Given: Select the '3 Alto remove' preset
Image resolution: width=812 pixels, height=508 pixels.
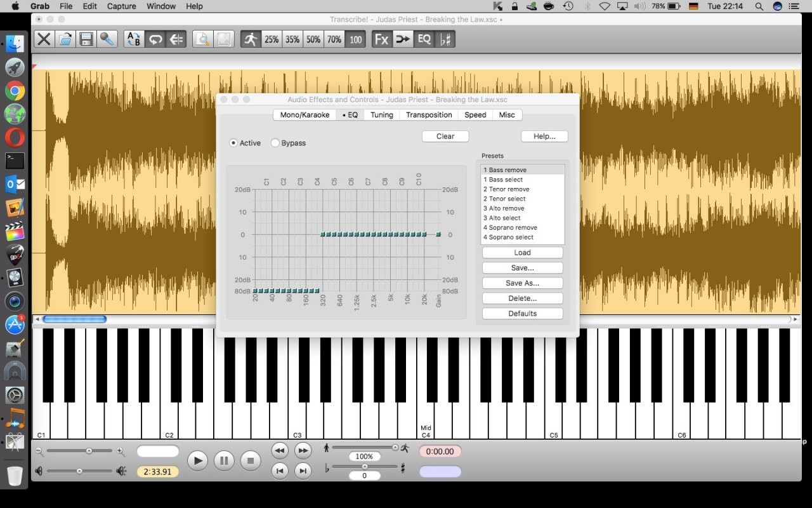Looking at the screenshot, I should point(523,208).
